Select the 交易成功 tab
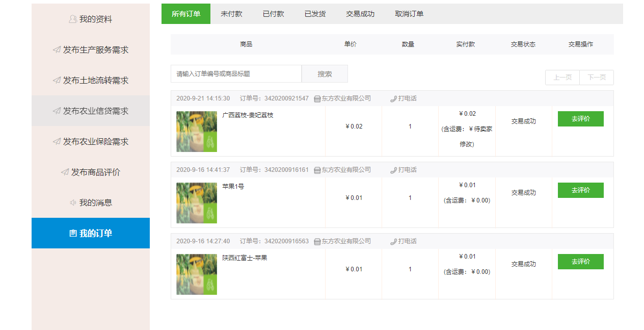This screenshot has width=644, height=330. point(360,14)
